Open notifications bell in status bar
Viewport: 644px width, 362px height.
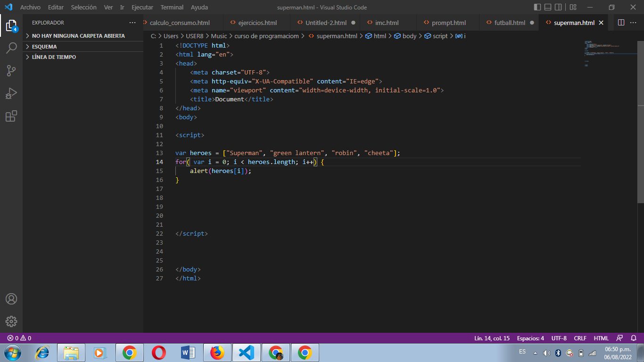pyautogui.click(x=634, y=338)
